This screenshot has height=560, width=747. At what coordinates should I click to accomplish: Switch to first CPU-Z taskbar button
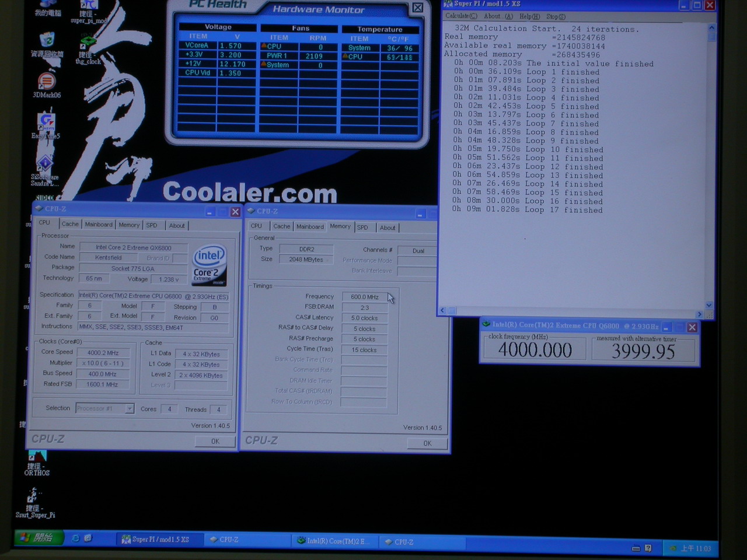[x=247, y=540]
